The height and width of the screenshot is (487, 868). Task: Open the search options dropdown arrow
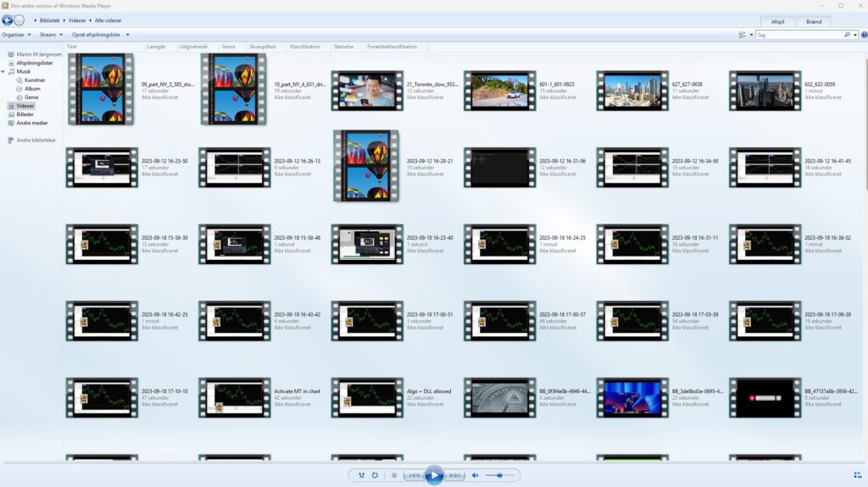point(855,35)
